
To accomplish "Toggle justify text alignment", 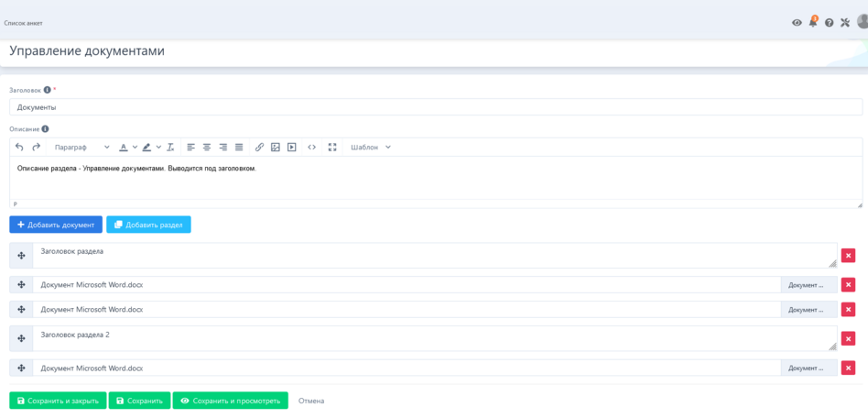I will (x=239, y=148).
